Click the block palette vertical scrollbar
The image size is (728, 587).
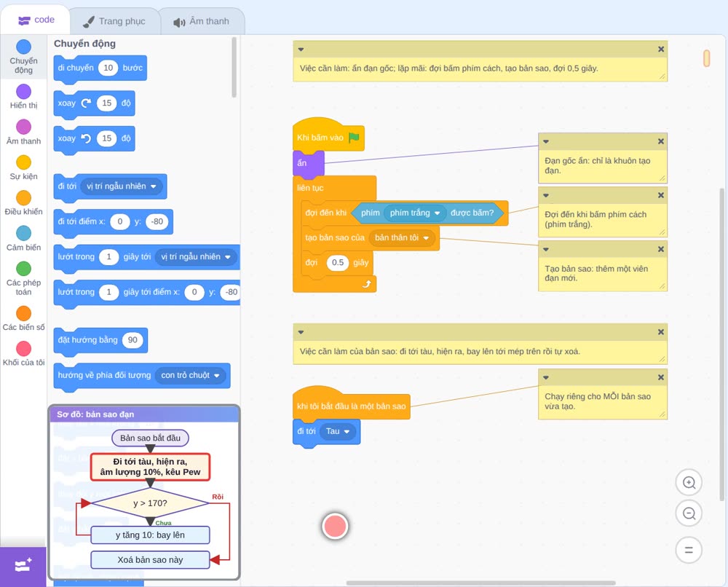pos(234,67)
